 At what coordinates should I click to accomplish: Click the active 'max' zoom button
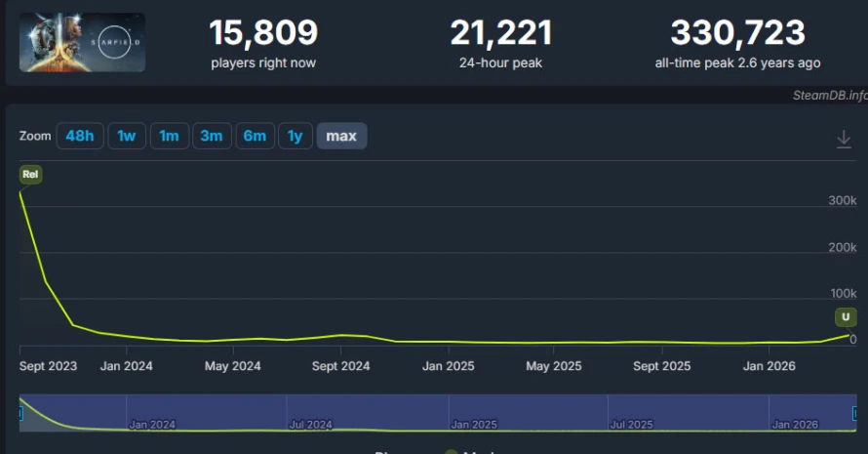(341, 136)
